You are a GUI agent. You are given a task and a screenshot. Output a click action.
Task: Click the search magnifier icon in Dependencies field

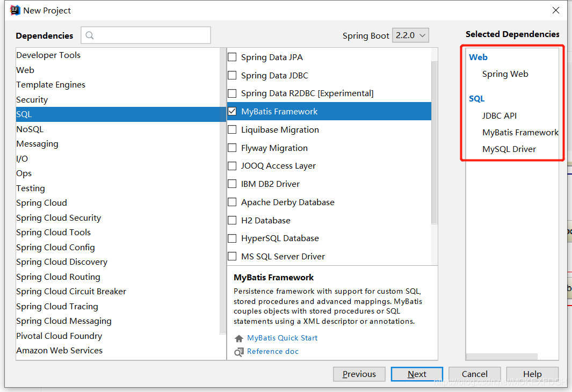point(89,35)
